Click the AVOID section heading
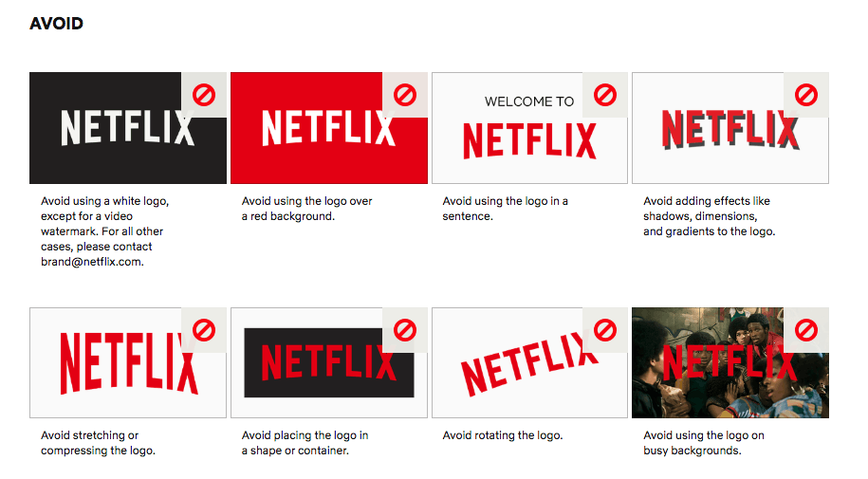Screen dimensions: 868x479 [x=57, y=24]
